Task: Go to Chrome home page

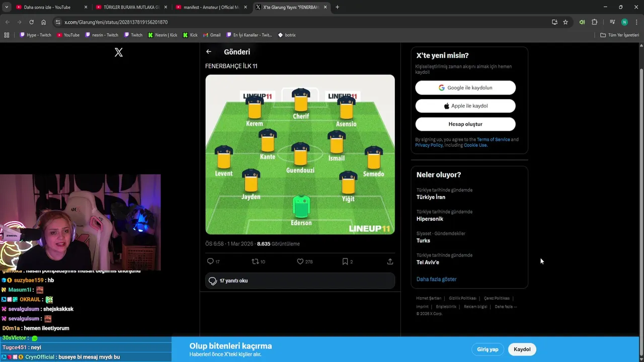Action: [x=44, y=22]
